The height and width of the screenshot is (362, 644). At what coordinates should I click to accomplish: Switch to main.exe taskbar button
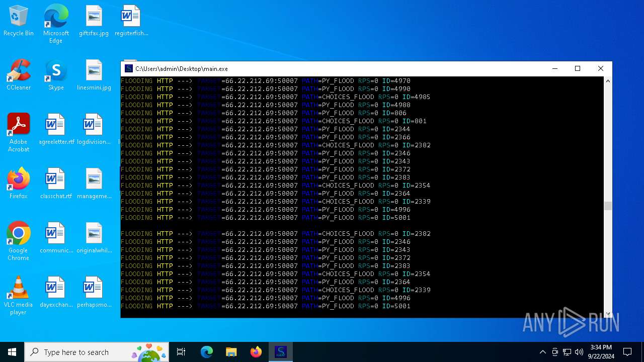(281, 352)
